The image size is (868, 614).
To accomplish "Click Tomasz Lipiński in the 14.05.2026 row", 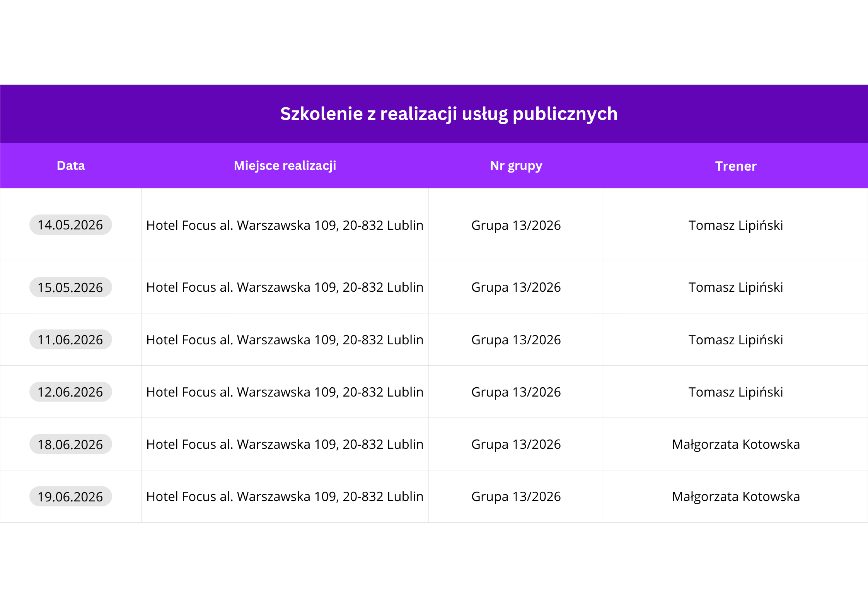I will 735,225.
